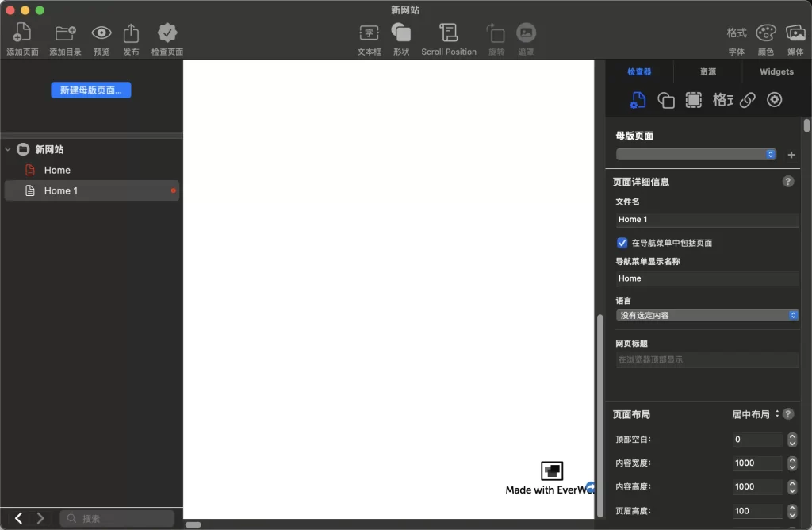
Task: Click the canvas vertical scrollbar
Action: pos(599,416)
